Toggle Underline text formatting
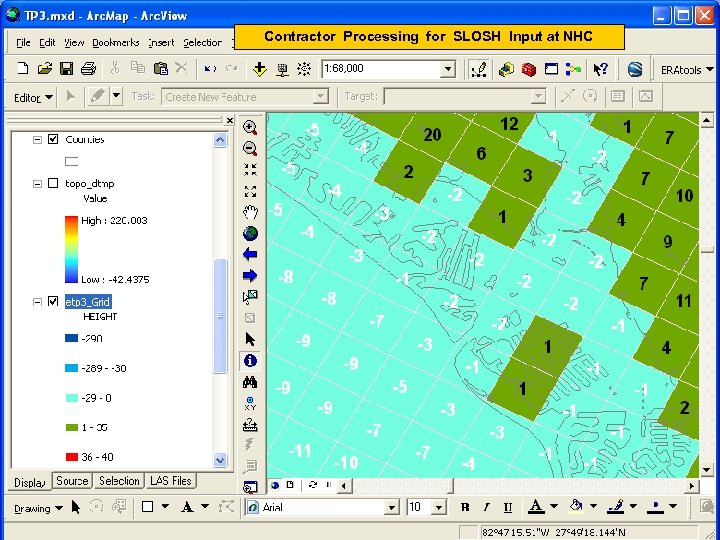The image size is (720, 540). (507, 507)
